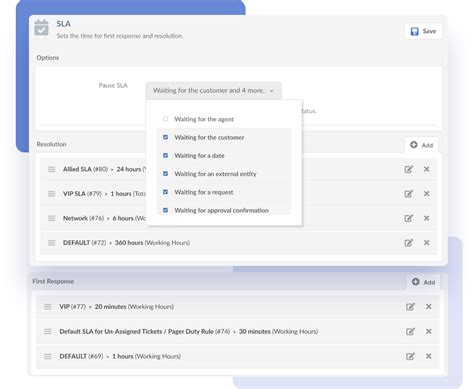The width and height of the screenshot is (474, 389).
Task: Add a new First Response SLA
Action: coord(423,282)
